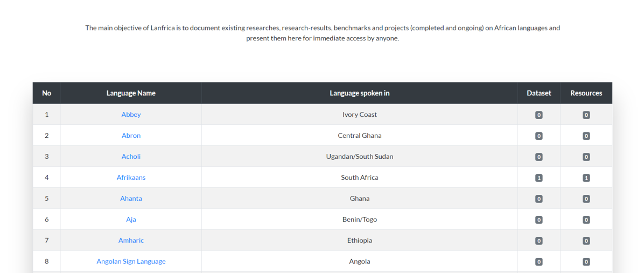Click the No column header
This screenshot has height=273, width=644.
pyautogui.click(x=46, y=93)
